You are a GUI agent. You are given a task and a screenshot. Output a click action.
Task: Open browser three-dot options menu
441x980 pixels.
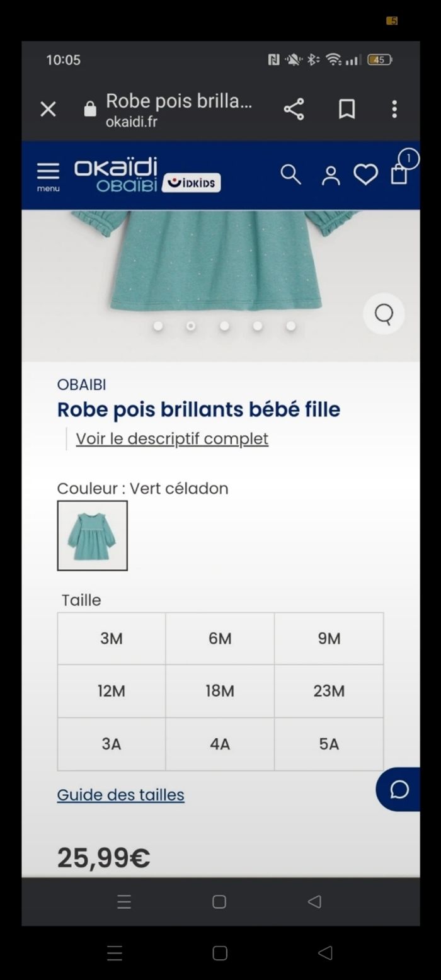(394, 109)
